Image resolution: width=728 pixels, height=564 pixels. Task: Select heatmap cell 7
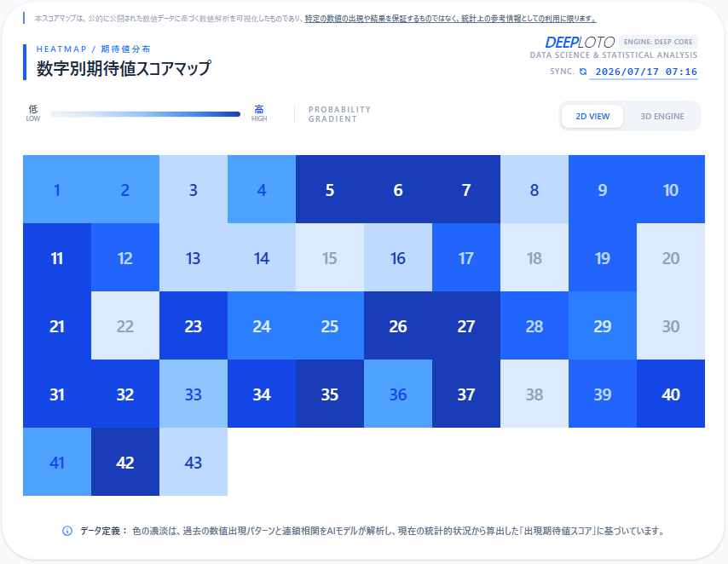point(466,189)
